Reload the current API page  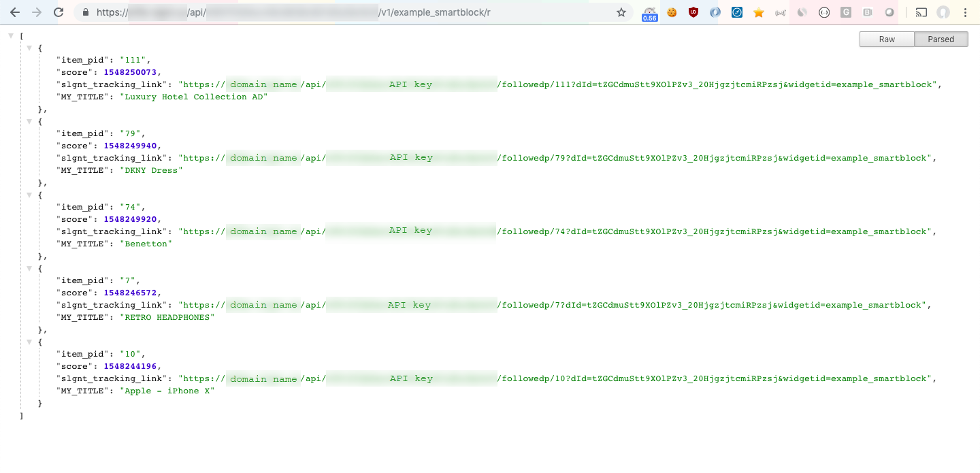(x=59, y=12)
